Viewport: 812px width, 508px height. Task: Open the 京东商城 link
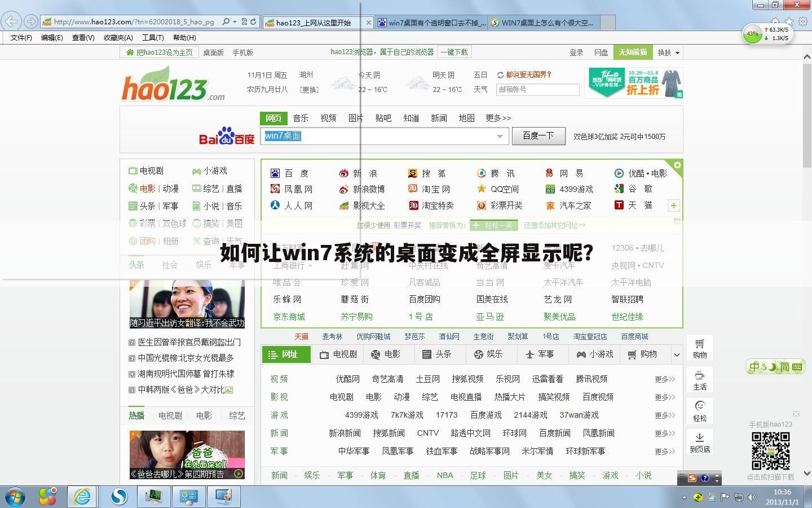tap(289, 317)
